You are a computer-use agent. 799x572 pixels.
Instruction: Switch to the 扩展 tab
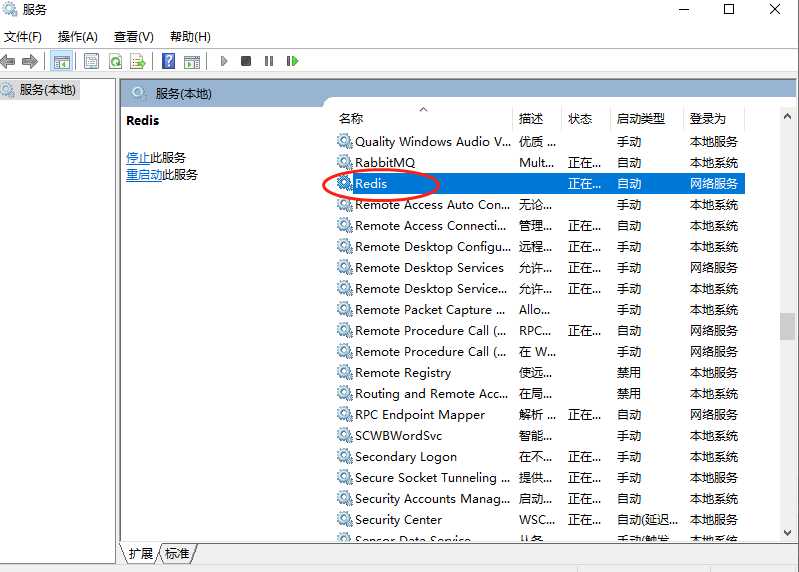141,553
